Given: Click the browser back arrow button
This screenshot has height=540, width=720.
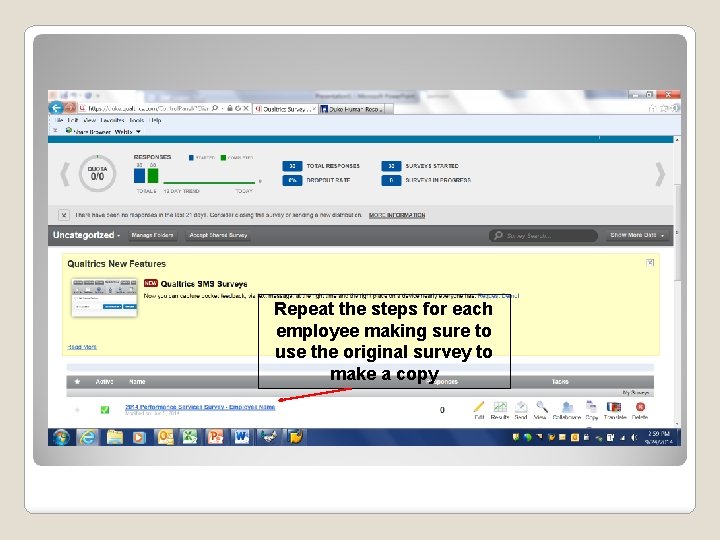Looking at the screenshot, I should (56, 108).
